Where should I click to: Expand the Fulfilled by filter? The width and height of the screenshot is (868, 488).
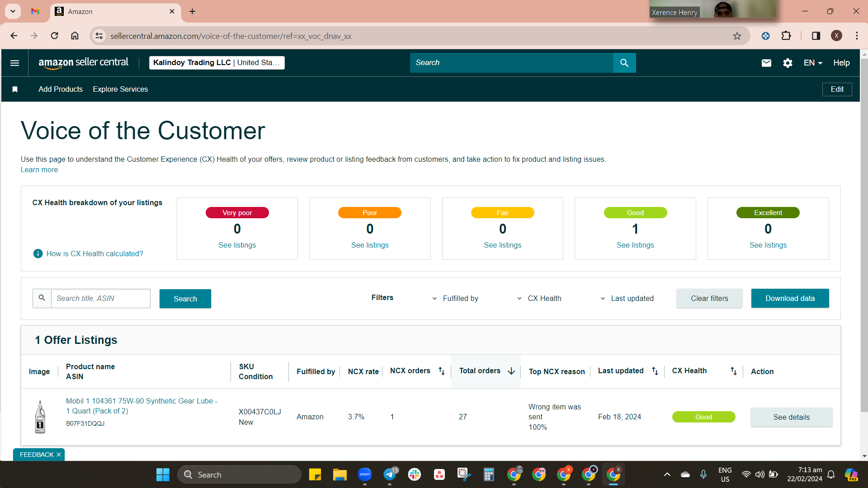coord(455,298)
